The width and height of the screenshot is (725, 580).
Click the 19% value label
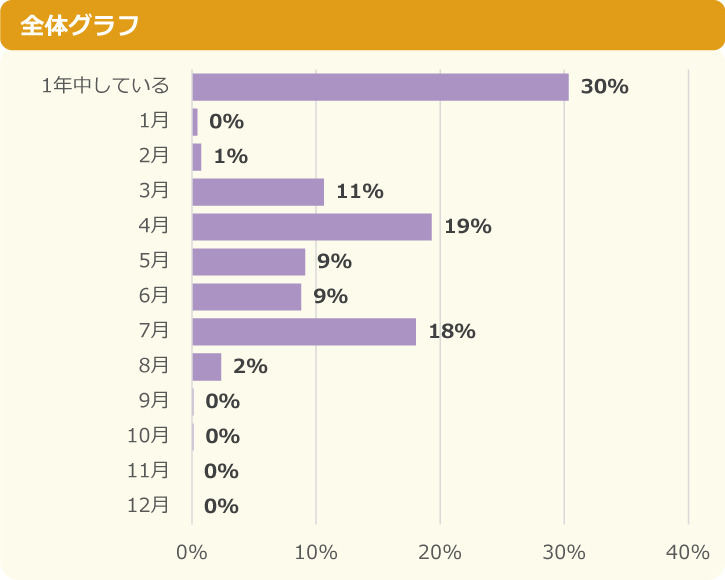pos(468,227)
